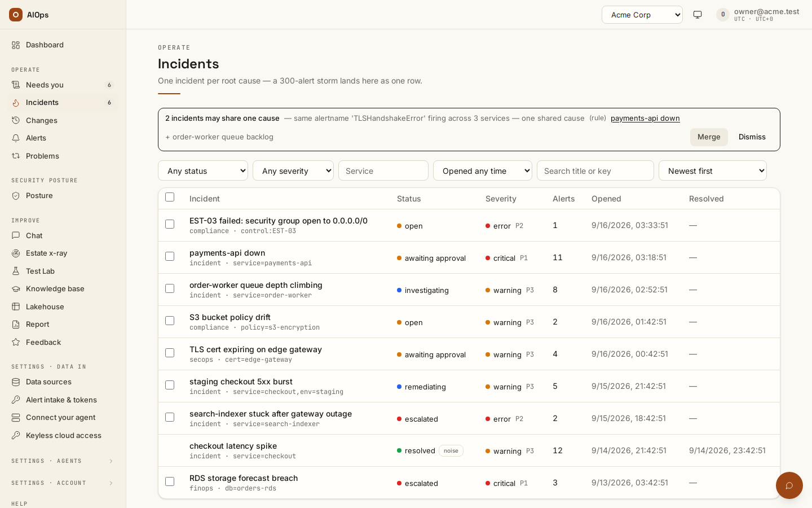This screenshot has height=508, width=812.
Task: Click the monitor display icon in header
Action: coord(698,15)
